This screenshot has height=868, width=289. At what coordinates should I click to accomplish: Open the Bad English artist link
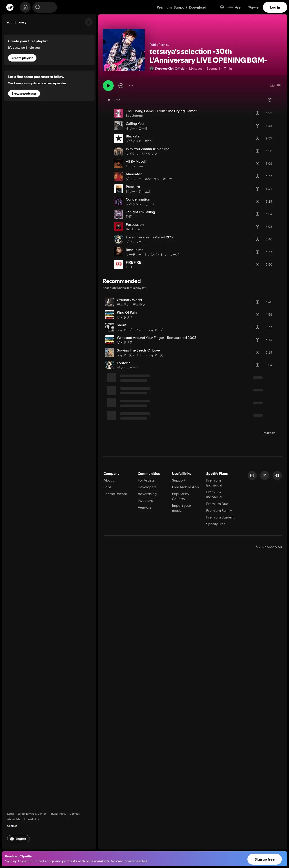click(x=134, y=229)
